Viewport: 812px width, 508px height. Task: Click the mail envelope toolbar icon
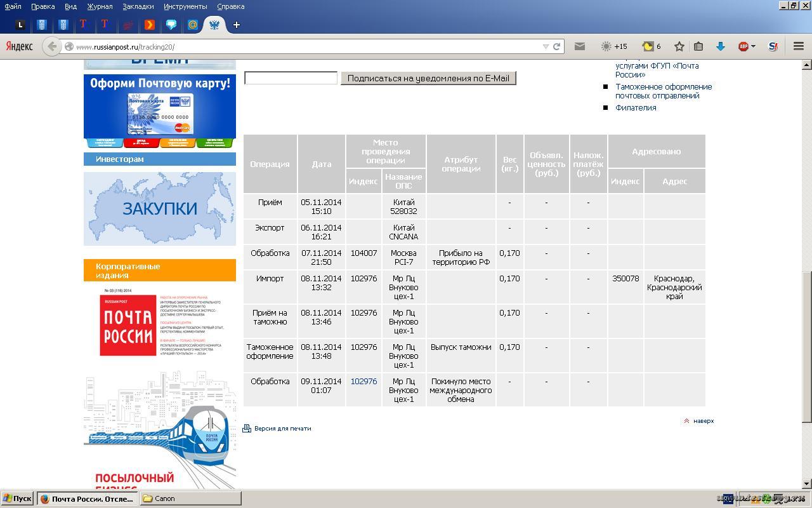pos(579,46)
